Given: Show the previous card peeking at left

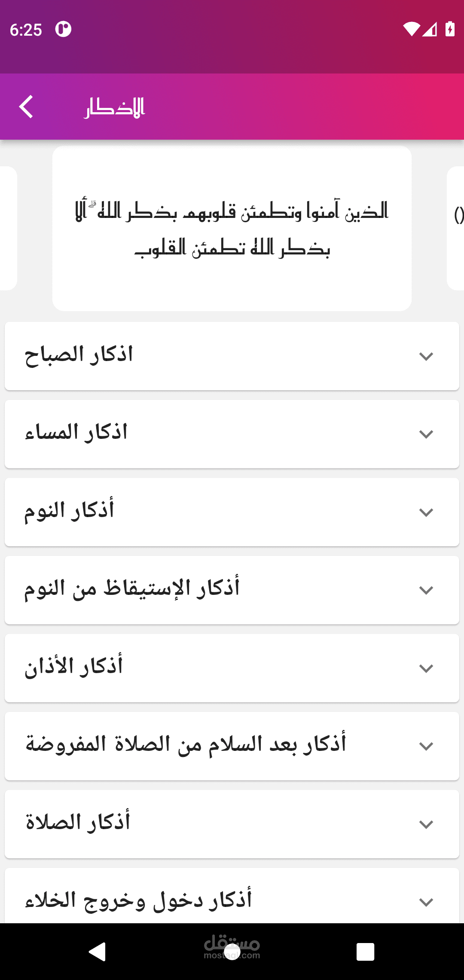Looking at the screenshot, I should pyautogui.click(x=8, y=229).
